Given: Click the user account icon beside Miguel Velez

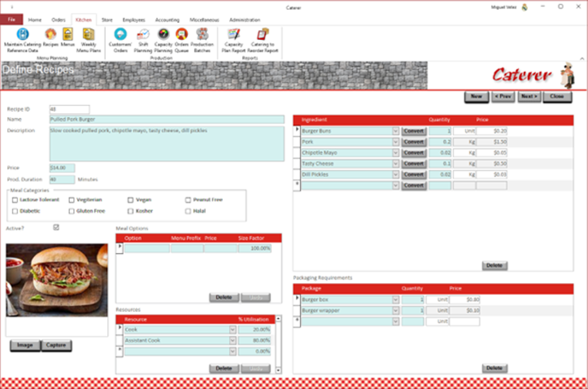Looking at the screenshot, I should 525,7.
